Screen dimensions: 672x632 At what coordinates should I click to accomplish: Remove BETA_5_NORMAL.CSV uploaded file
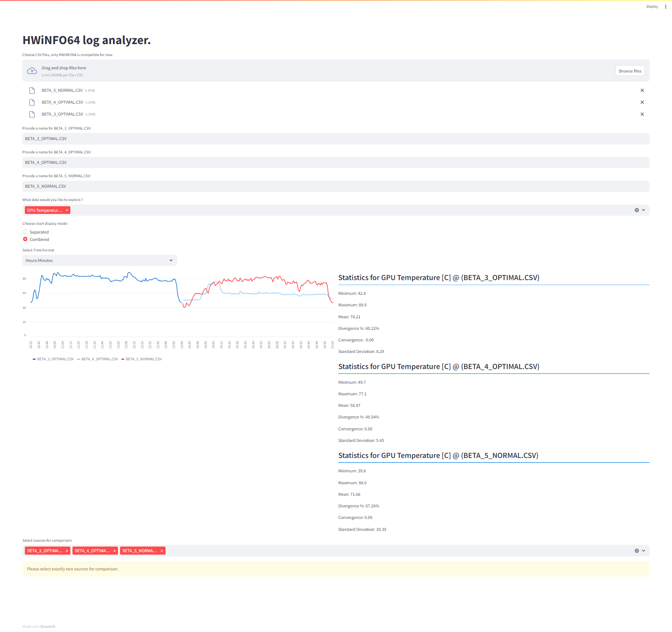pyautogui.click(x=642, y=90)
